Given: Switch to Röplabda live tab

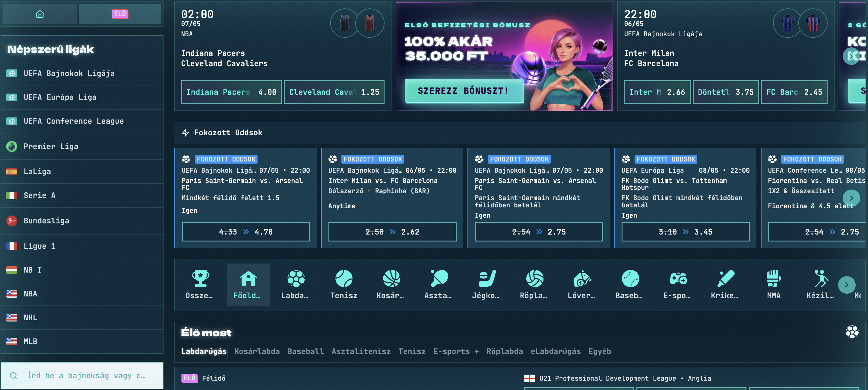Looking at the screenshot, I should (505, 352).
